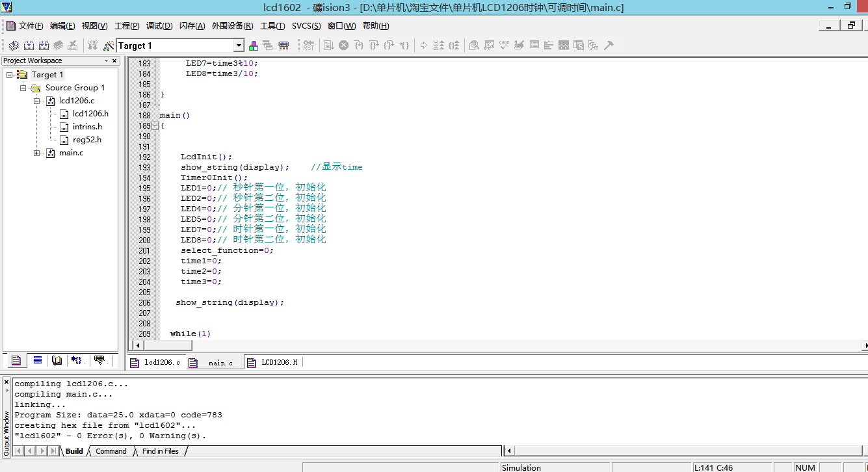
Task: Click the Batch build stacked-layers icon
Action: pyautogui.click(x=59, y=46)
